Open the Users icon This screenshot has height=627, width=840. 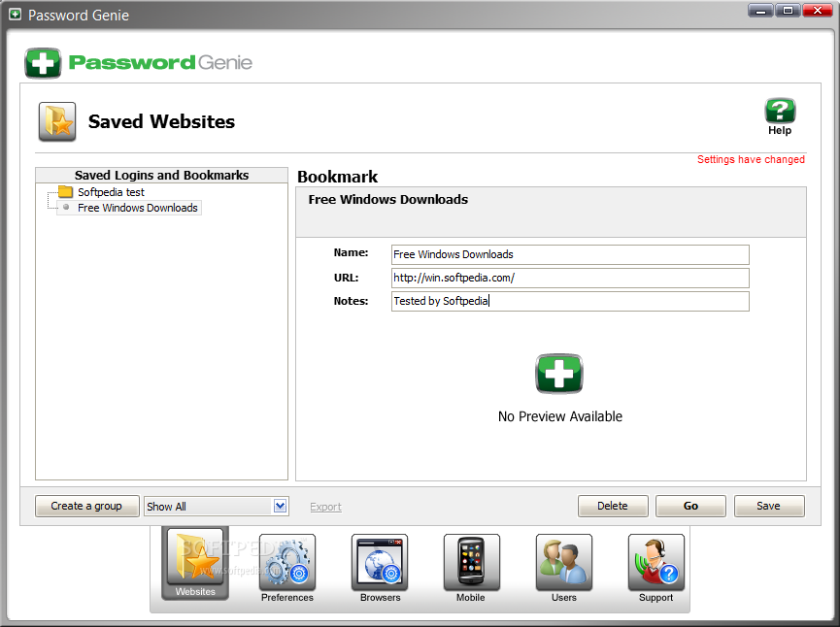coord(563,562)
